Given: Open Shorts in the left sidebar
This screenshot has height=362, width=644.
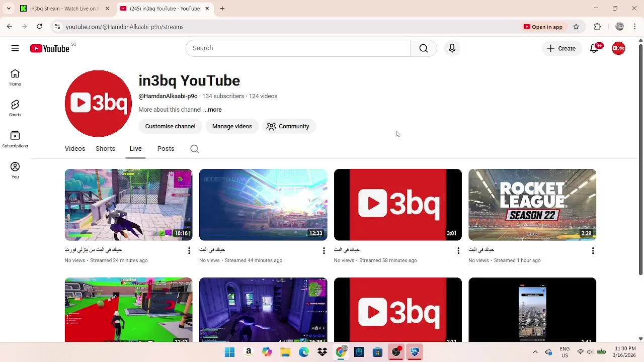Looking at the screenshot, I should coord(15,109).
